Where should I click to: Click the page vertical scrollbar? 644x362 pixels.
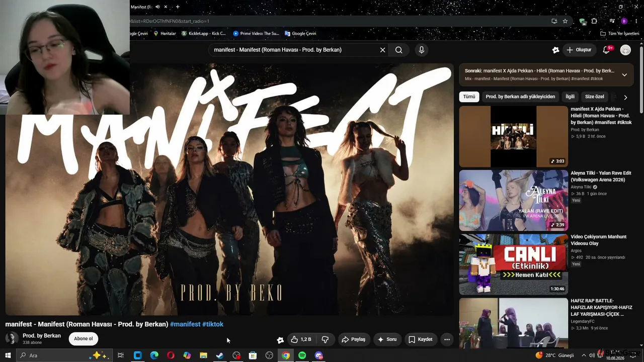point(641,79)
